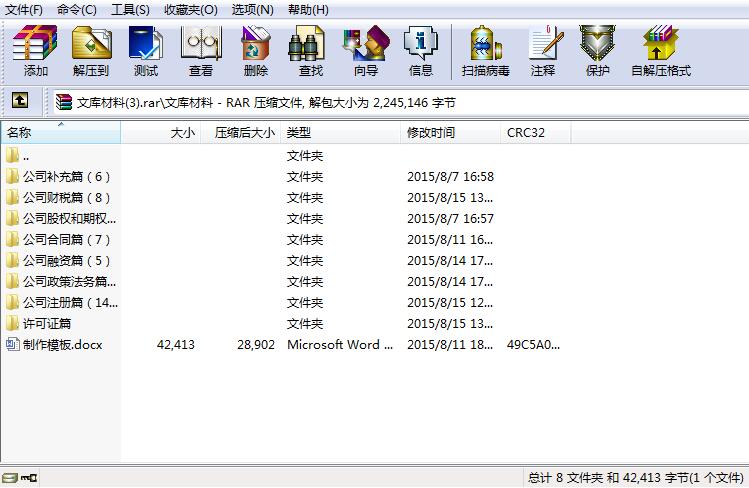The height and width of the screenshot is (488, 749).
Task: Click the Delete (删除) toolbar icon
Action: pos(256,52)
